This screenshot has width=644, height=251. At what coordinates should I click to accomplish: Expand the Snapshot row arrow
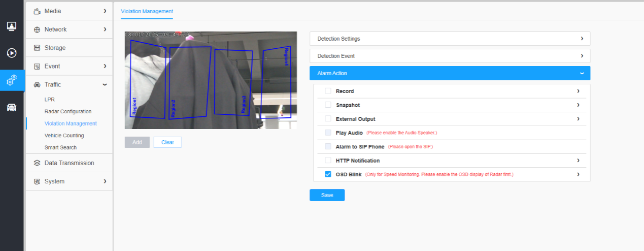[x=578, y=105]
